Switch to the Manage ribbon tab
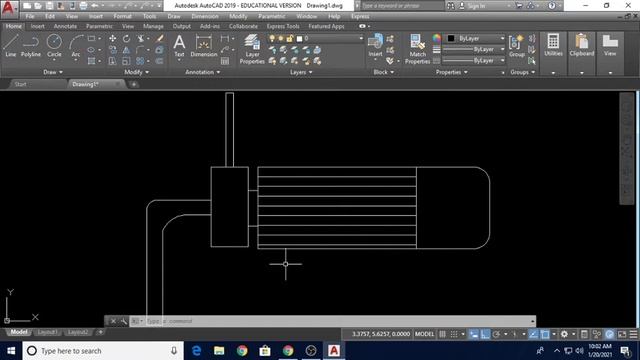This screenshot has height=360, width=640. point(153,26)
